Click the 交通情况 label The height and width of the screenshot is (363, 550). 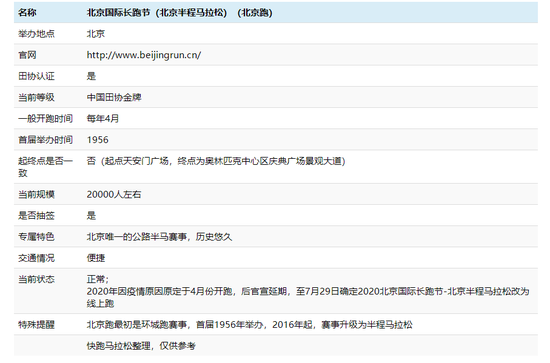click(x=36, y=258)
